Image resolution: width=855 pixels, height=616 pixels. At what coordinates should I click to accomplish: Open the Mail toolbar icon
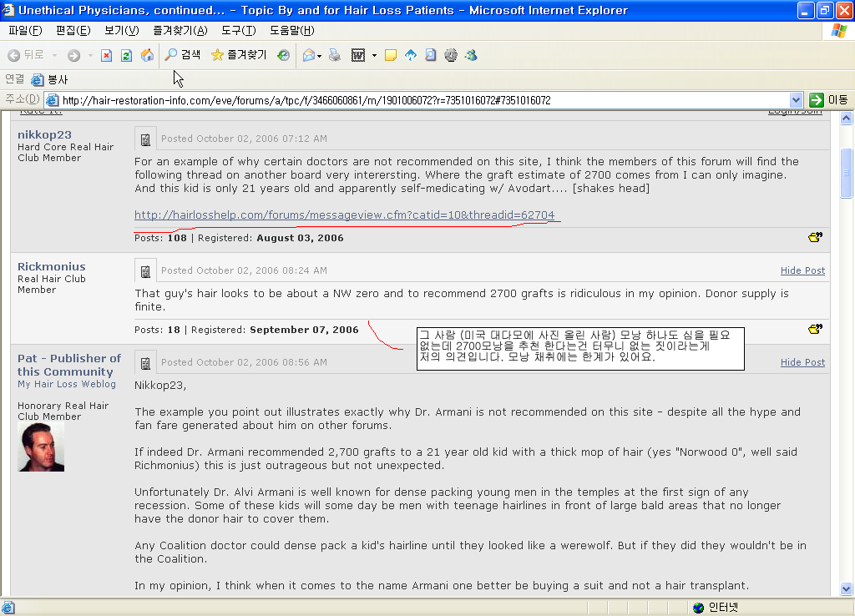coord(309,55)
